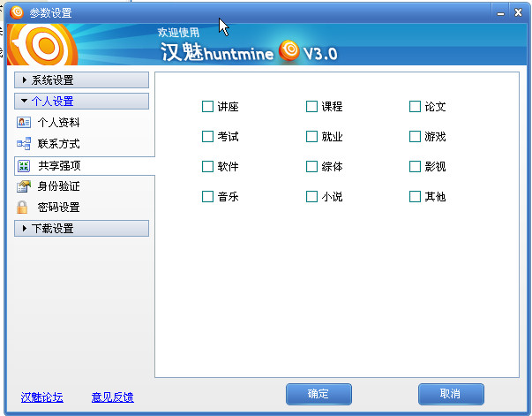Tick the 课程 checkbox
Screen dimensions: 532x416
[x=311, y=106]
